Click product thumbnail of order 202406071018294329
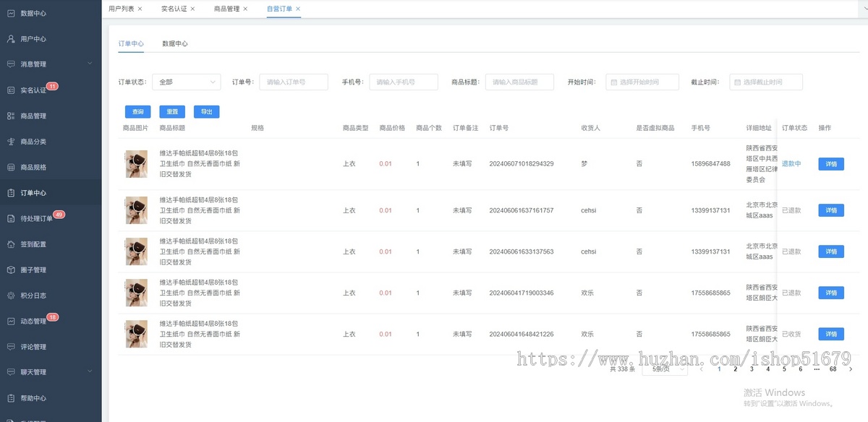The width and height of the screenshot is (868, 422). (x=136, y=164)
